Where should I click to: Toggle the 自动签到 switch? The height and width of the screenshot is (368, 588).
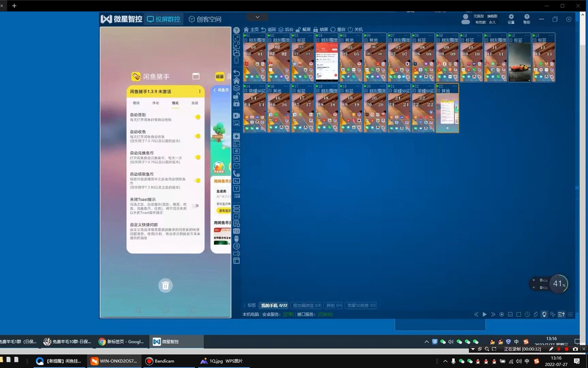pyautogui.click(x=197, y=117)
